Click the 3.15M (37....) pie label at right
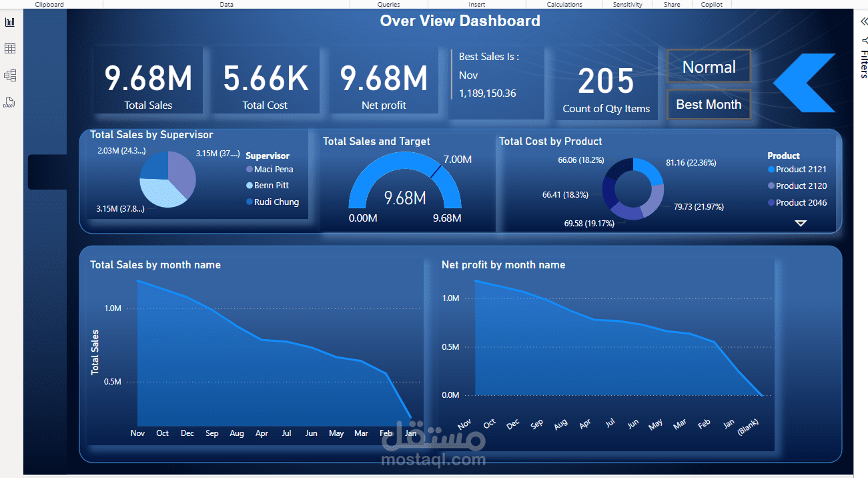Screen dimensions: 868x478 click(218, 154)
